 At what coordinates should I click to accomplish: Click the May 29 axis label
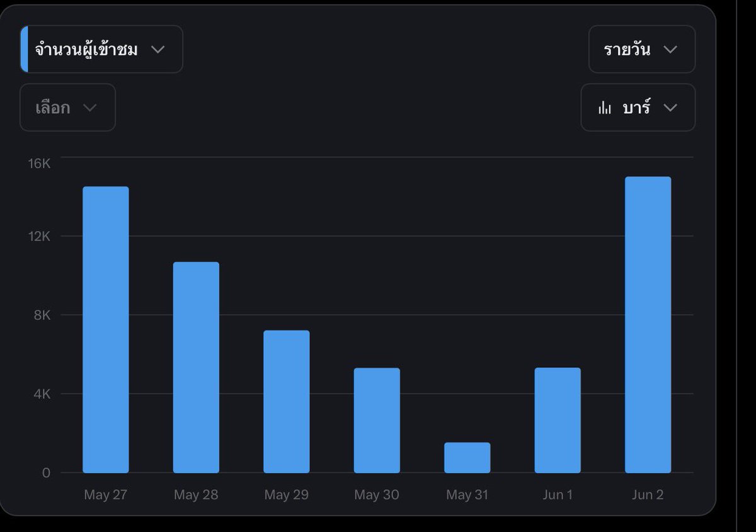click(x=287, y=495)
